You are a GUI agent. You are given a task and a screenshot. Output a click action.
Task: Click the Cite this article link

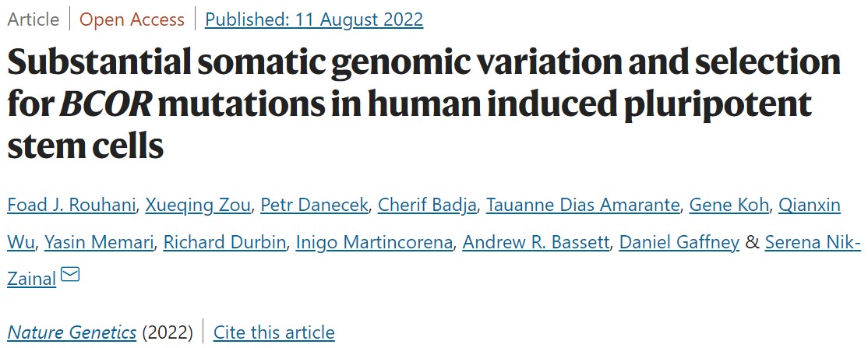273,332
